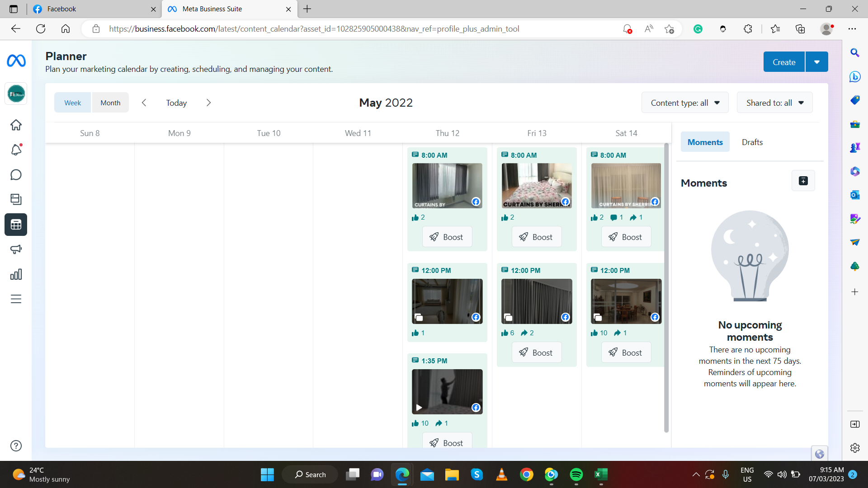The width and height of the screenshot is (868, 488).
Task: Open Spotify from taskbar
Action: pos(576,474)
